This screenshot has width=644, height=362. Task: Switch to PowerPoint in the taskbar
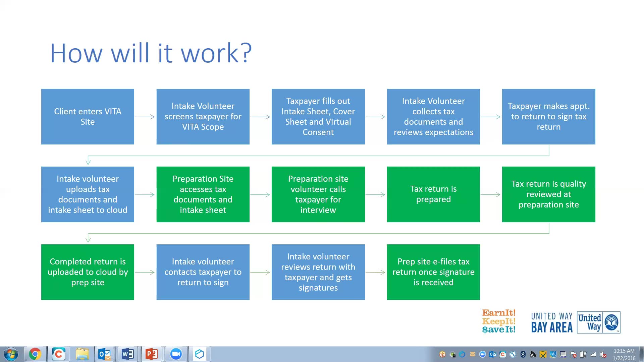(152, 354)
